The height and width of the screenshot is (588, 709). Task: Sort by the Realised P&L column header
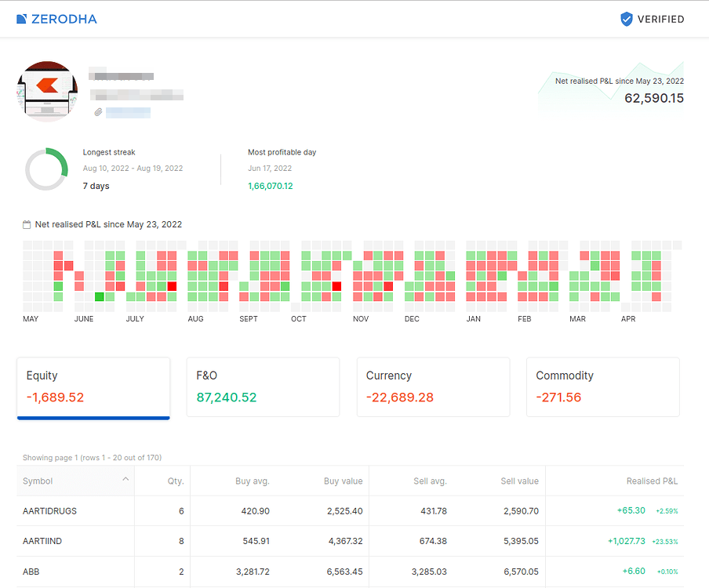[x=651, y=481]
